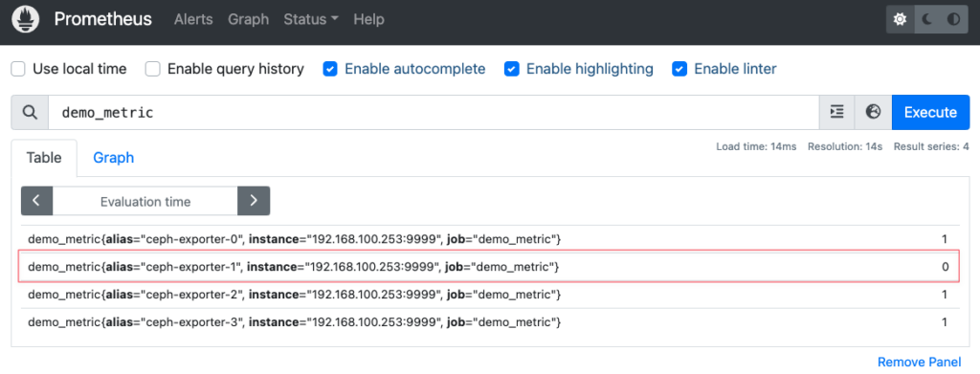Click the Prometheus flame logo
Viewport: 980px width, 374px height.
[x=26, y=19]
